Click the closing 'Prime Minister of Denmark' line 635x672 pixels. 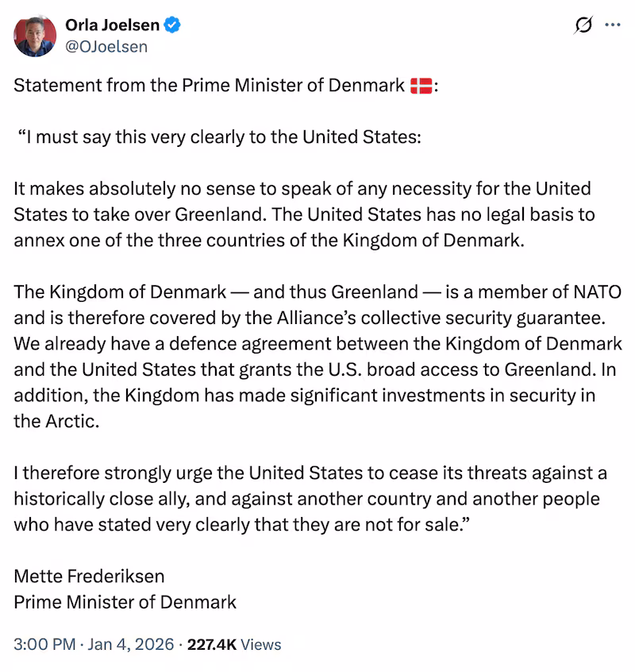click(125, 601)
